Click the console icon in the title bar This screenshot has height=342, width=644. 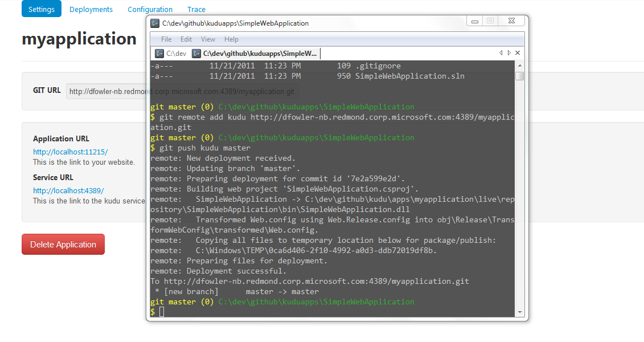click(155, 23)
